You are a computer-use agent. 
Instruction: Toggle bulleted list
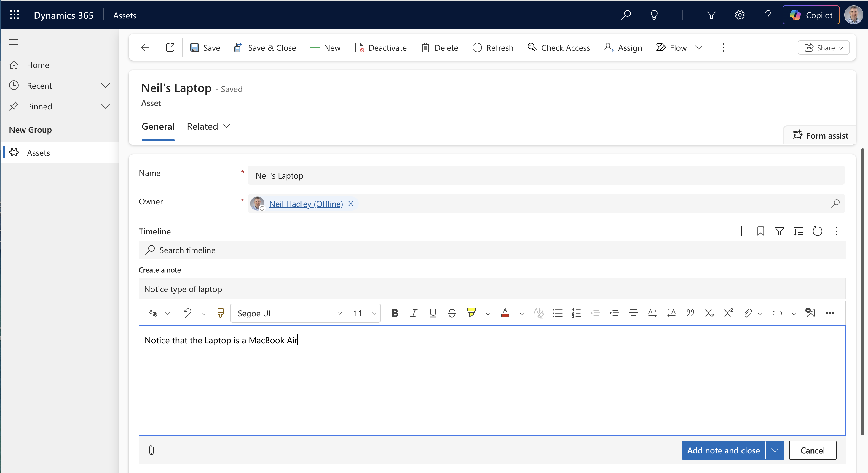557,313
